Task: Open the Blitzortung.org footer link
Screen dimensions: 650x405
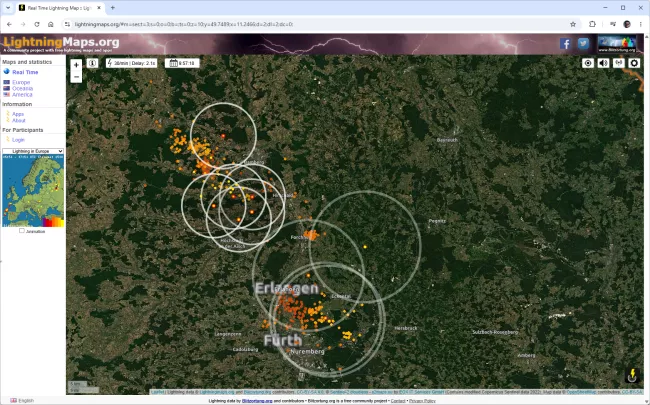Action: pyautogui.click(x=257, y=401)
